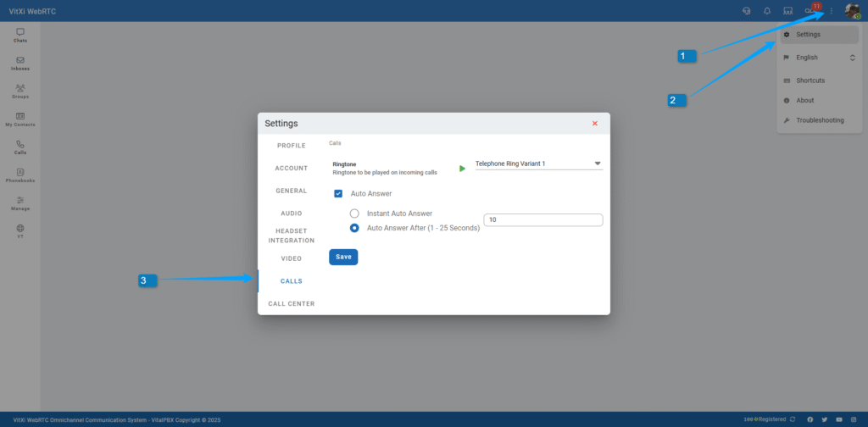The height and width of the screenshot is (427, 868).
Task: Open the Facebook icon in footer
Action: 810,419
